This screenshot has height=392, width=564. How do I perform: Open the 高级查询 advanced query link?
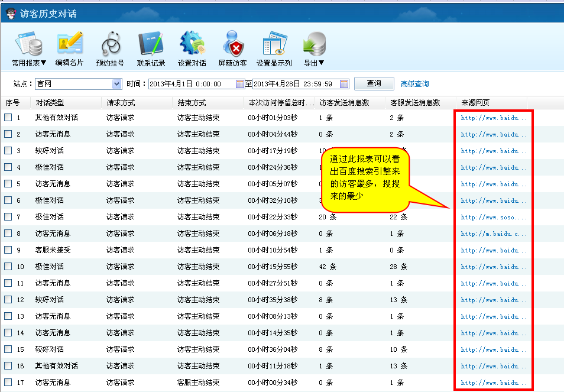click(415, 84)
